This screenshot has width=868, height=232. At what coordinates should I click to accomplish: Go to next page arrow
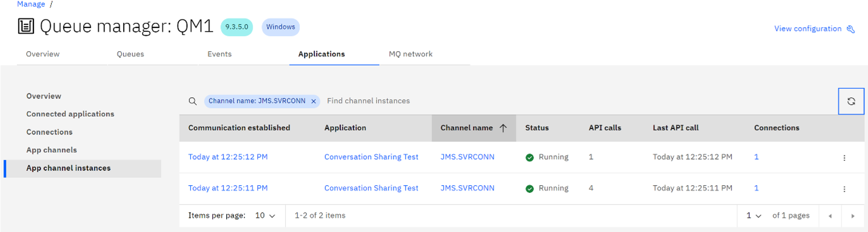click(x=853, y=216)
